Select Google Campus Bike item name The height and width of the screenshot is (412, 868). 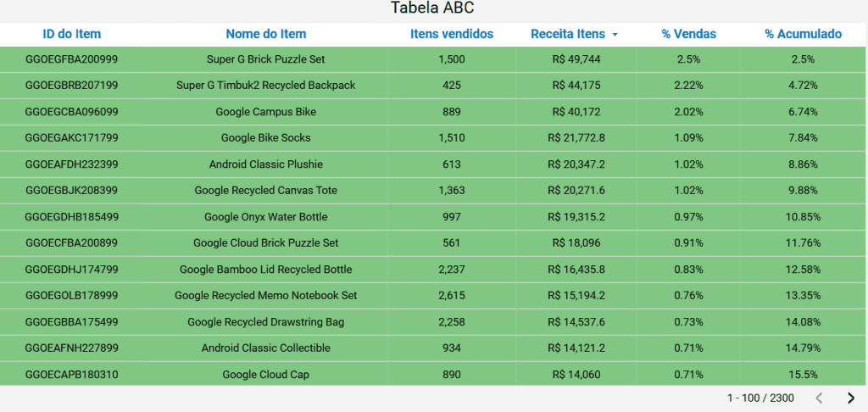266,112
